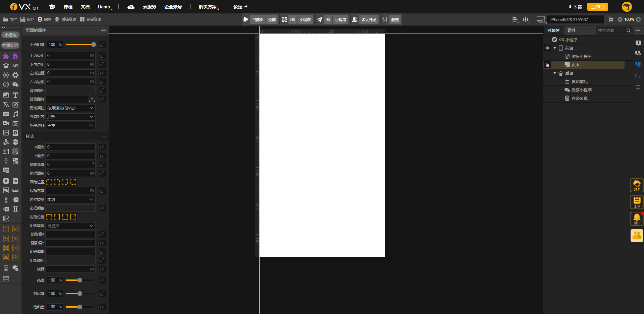
Task: Click the search objects magnifier icon
Action: coord(629,30)
